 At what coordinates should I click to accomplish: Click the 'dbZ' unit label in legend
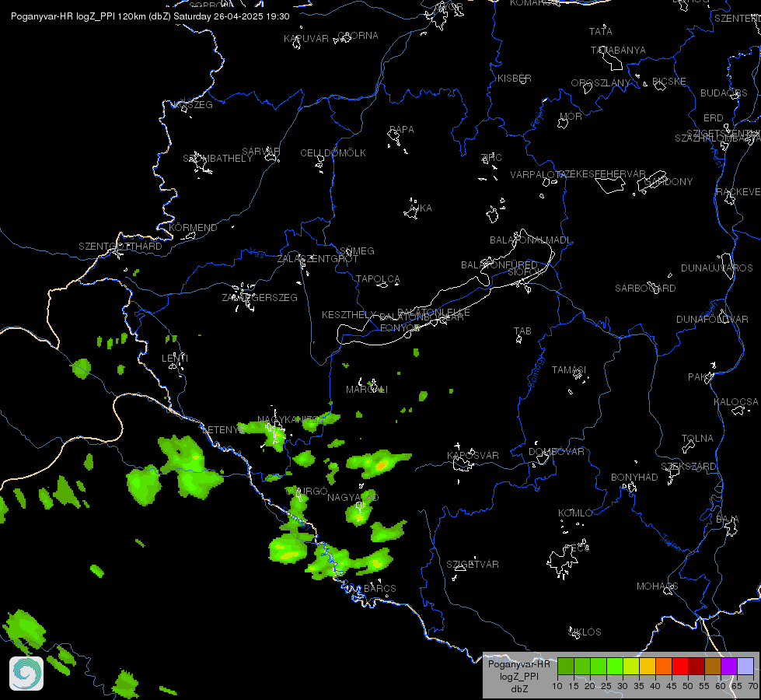coord(518,689)
